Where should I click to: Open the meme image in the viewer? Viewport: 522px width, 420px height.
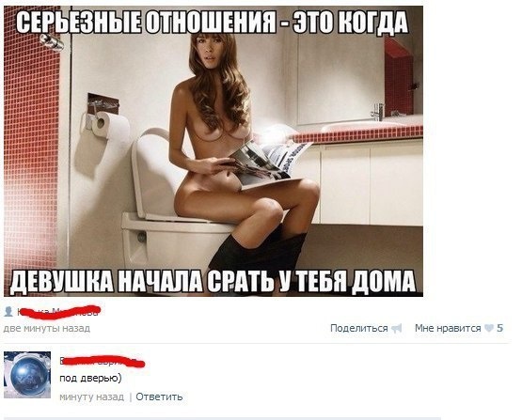tap(214, 151)
